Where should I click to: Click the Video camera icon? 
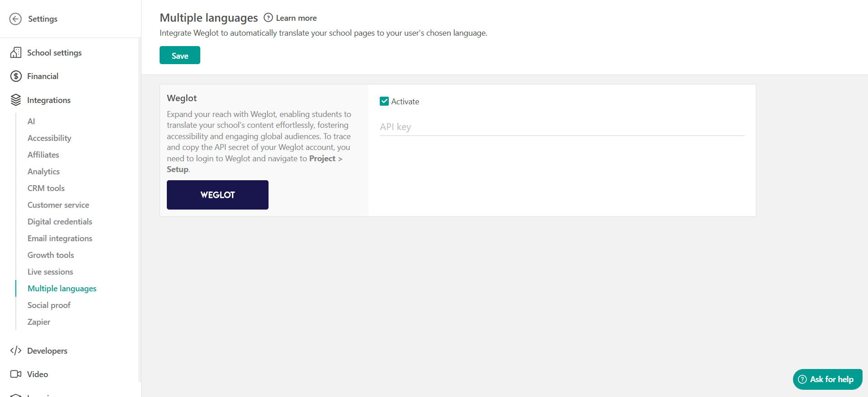(16, 374)
